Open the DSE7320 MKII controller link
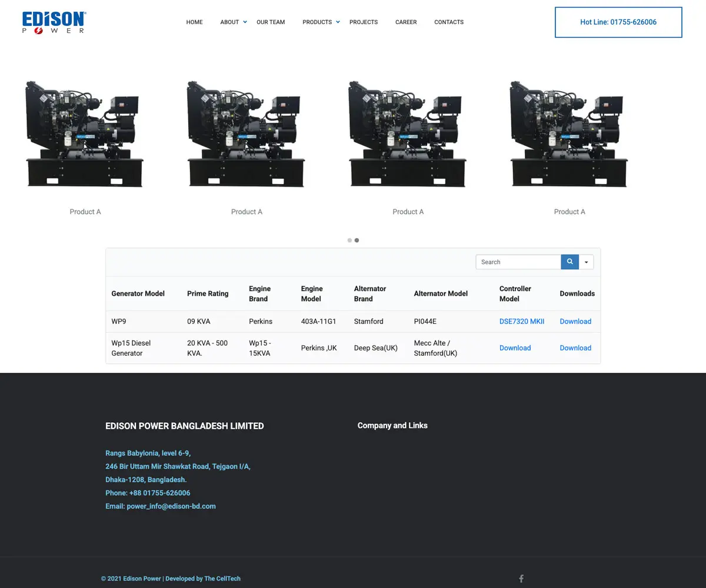The image size is (706, 588). pyautogui.click(x=522, y=322)
